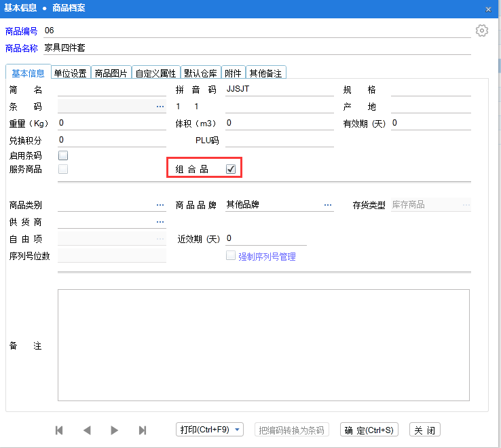
Task: Click the 把编码转换为条码 button
Action: (292, 430)
